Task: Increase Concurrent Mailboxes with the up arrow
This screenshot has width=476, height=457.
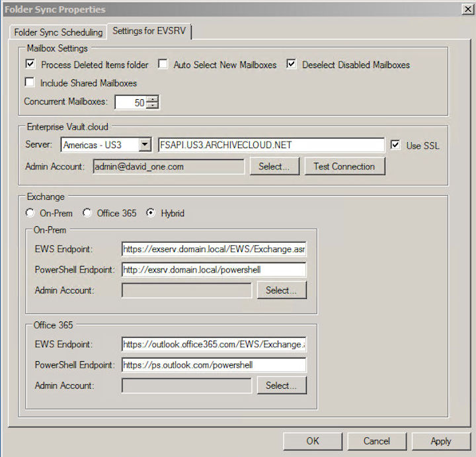Action: click(152, 99)
